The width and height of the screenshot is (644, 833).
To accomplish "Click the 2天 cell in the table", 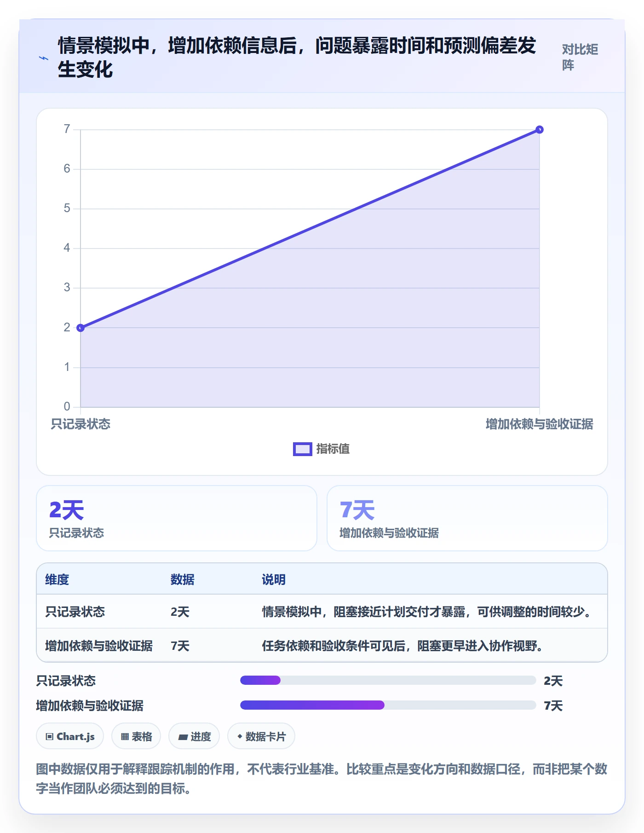I will pos(180,612).
